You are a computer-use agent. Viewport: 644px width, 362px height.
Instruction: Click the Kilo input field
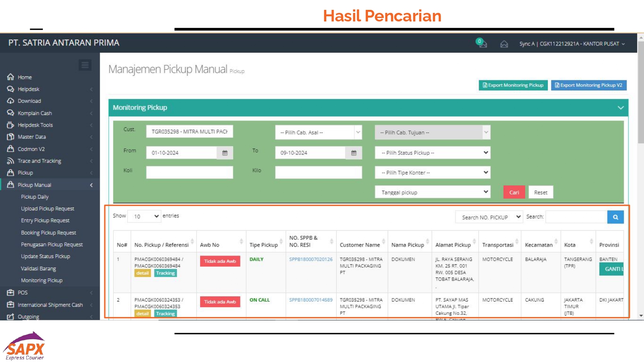319,172
